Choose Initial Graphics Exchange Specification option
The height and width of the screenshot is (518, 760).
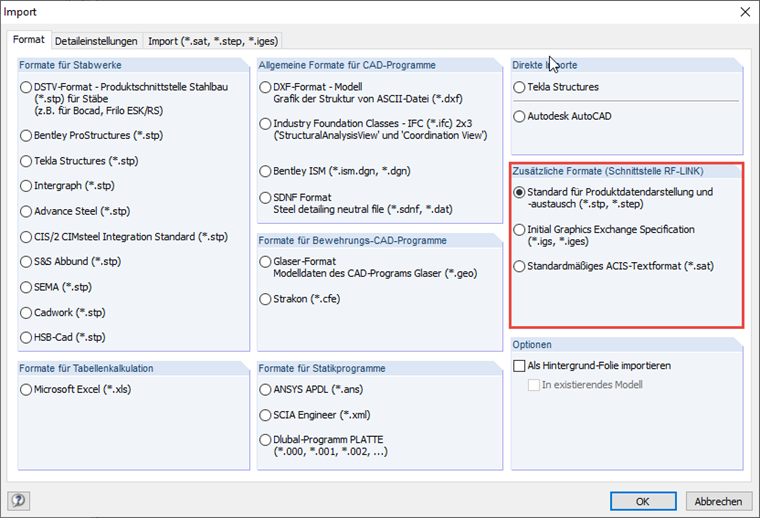(519, 230)
